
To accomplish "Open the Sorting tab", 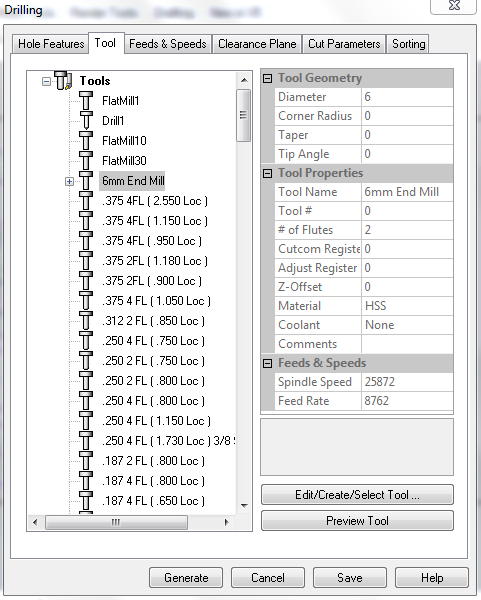I will (x=408, y=44).
